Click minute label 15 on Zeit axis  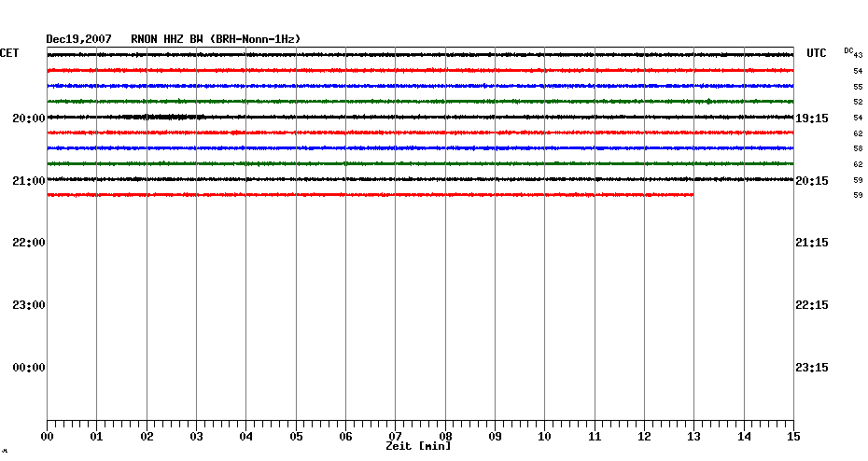coord(793,437)
